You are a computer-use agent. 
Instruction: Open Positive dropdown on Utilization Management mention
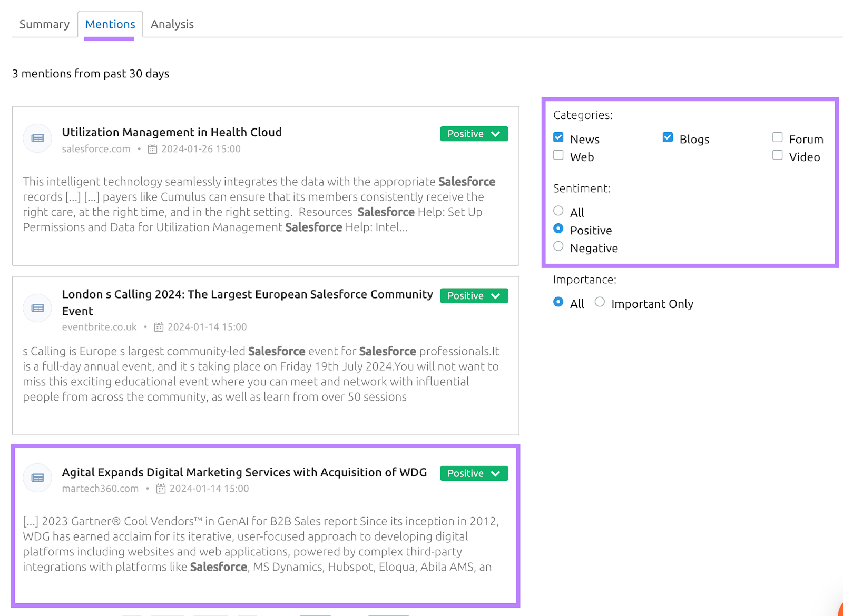click(474, 134)
